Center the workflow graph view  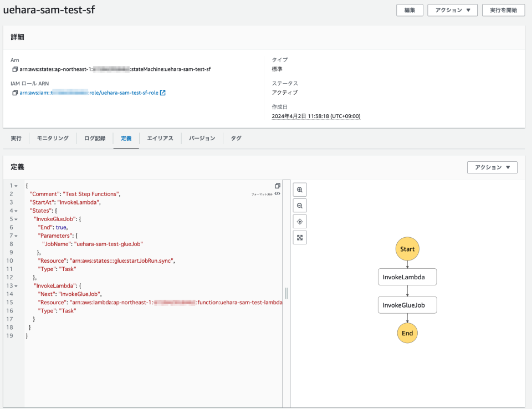tap(299, 221)
